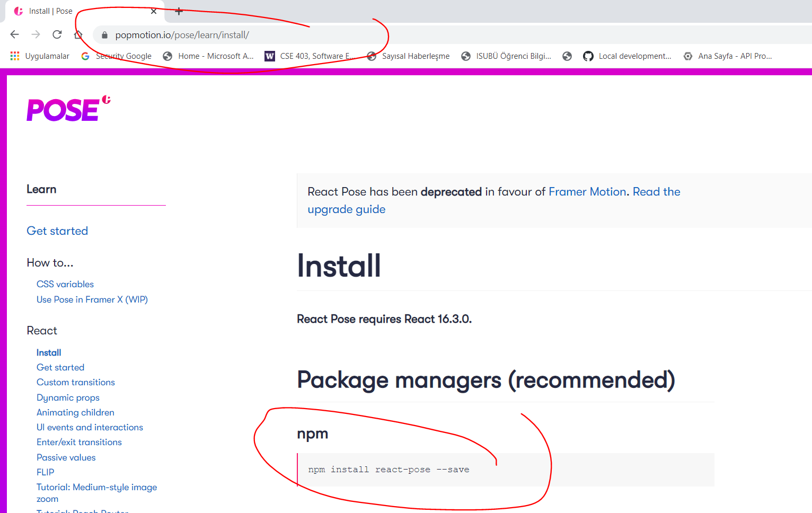Open new tab with plus icon

point(179,11)
